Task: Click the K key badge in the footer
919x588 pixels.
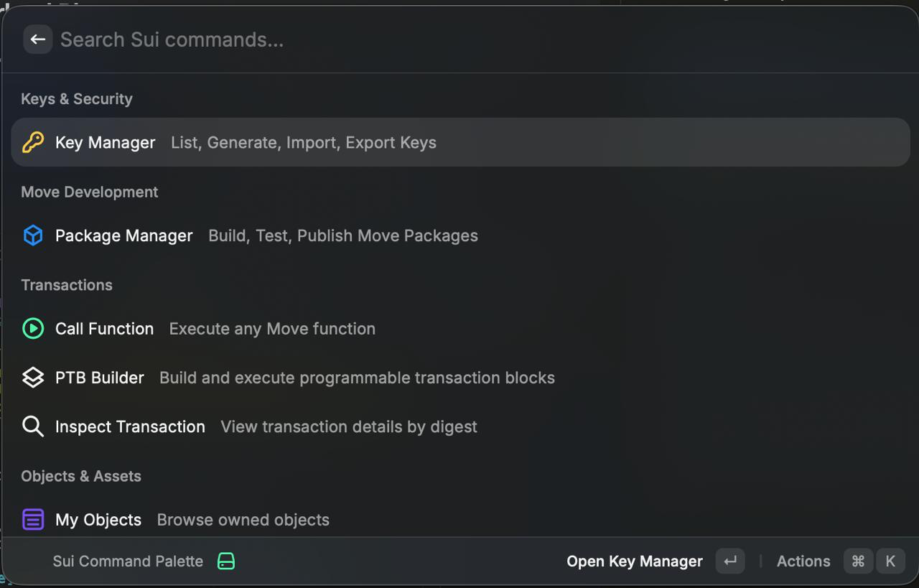Action: pos(890,561)
